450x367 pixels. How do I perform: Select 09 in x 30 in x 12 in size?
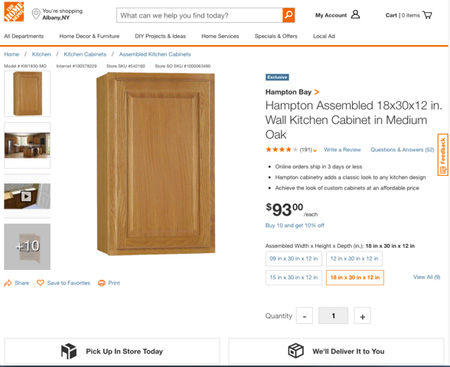point(294,259)
